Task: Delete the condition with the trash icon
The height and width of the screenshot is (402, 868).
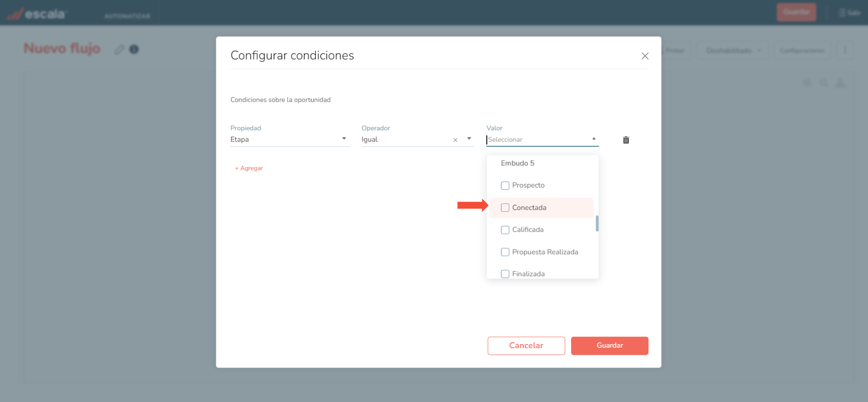Action: tap(626, 140)
